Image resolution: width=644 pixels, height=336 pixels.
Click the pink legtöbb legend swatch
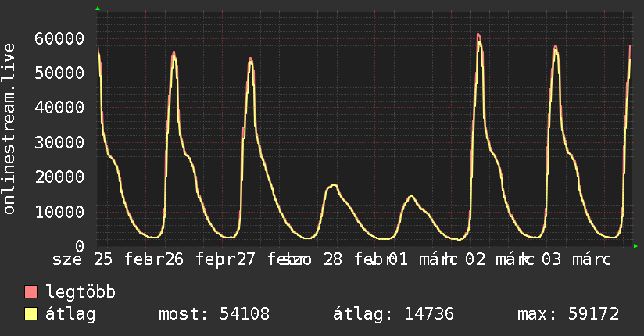click(x=30, y=292)
